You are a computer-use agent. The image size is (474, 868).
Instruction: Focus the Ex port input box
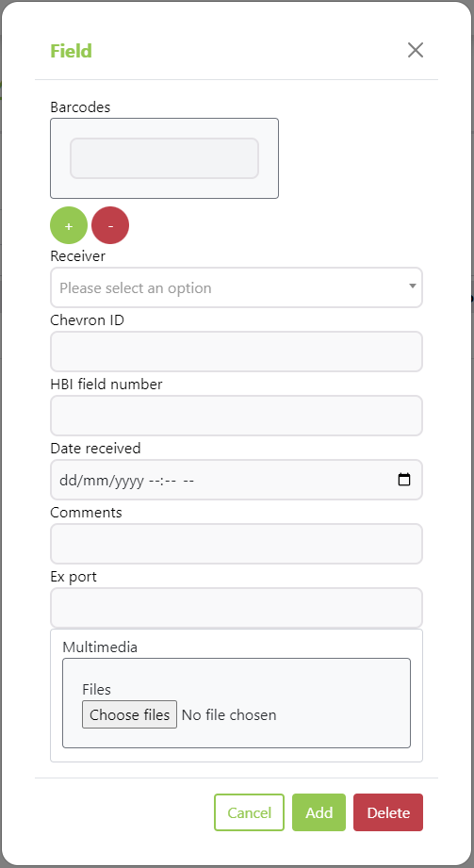coord(237,608)
